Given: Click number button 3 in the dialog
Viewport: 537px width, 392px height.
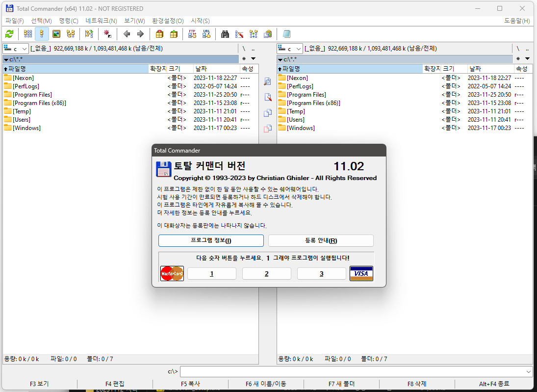Looking at the screenshot, I should pyautogui.click(x=322, y=273).
